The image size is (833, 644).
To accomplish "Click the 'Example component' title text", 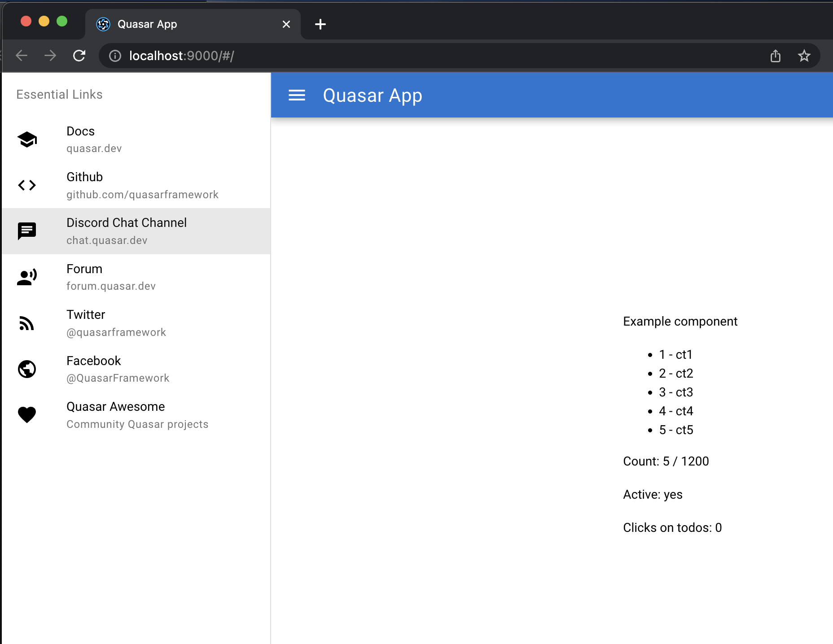I will [680, 322].
